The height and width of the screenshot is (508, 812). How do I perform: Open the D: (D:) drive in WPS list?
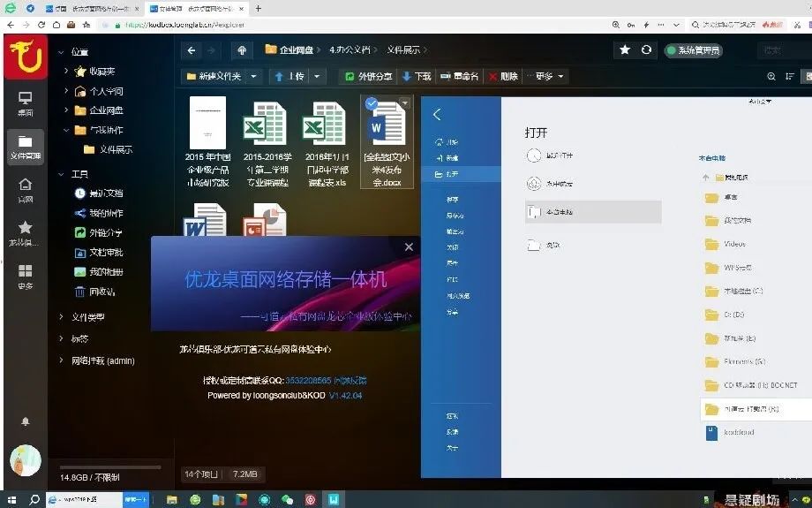coord(725,315)
